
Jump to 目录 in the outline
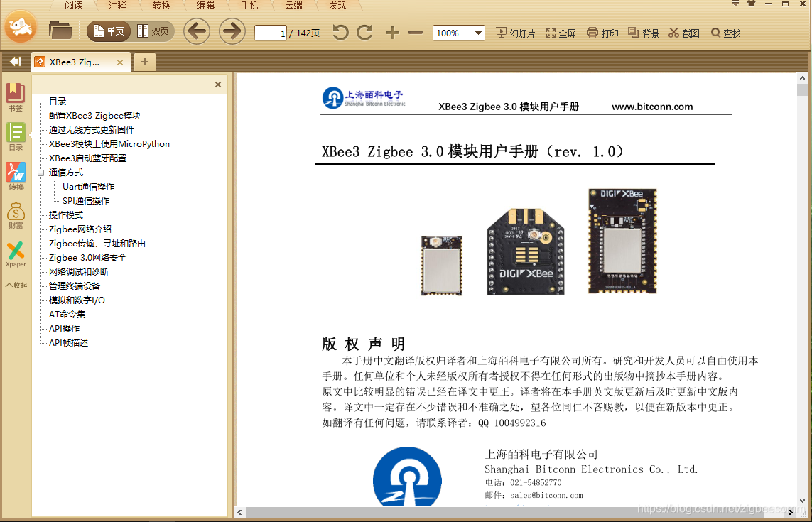tap(58, 102)
